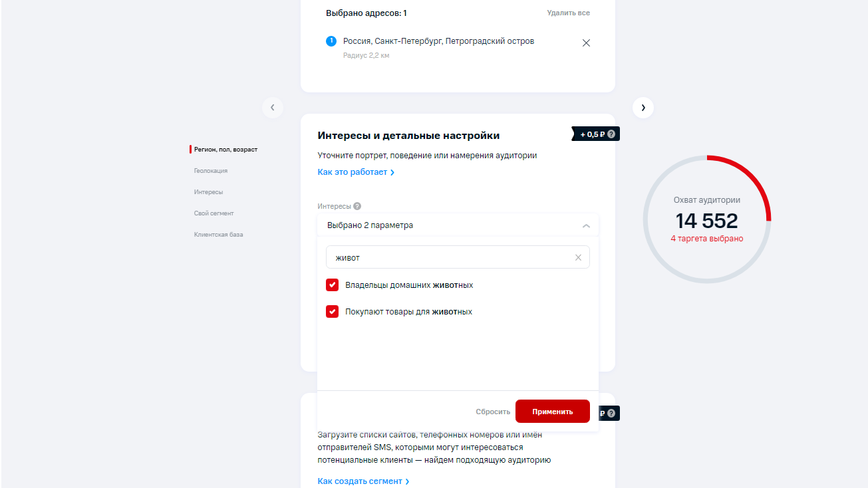Screen dimensions: 868x488
Task: Click the blue address number 1 marker
Action: 331,41
